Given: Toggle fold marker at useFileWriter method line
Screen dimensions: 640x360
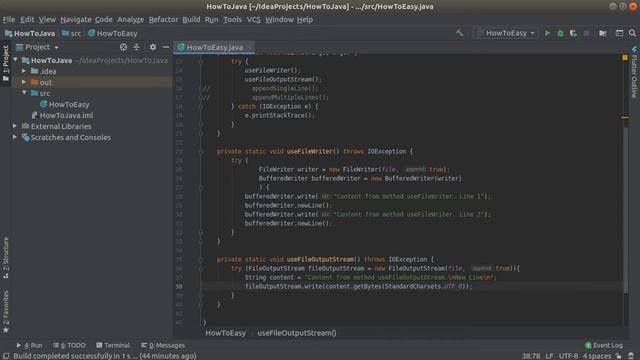Looking at the screenshot, I should 200,151.
